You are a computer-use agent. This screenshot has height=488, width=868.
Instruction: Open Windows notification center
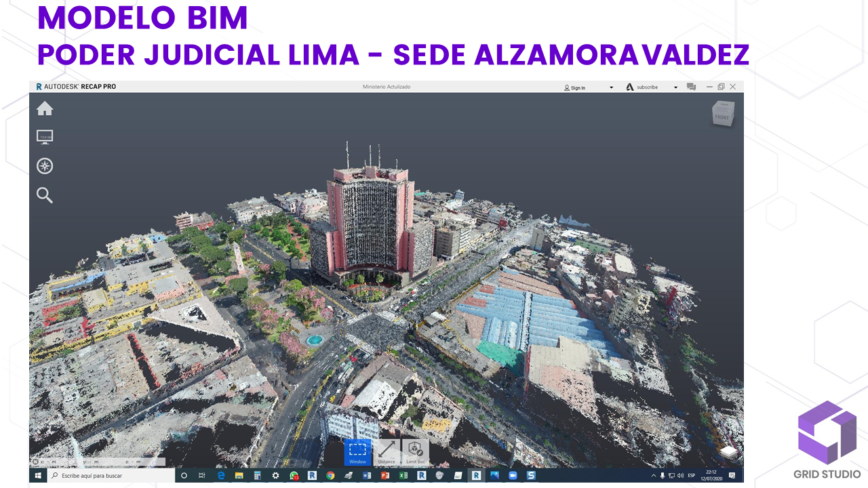(732, 476)
